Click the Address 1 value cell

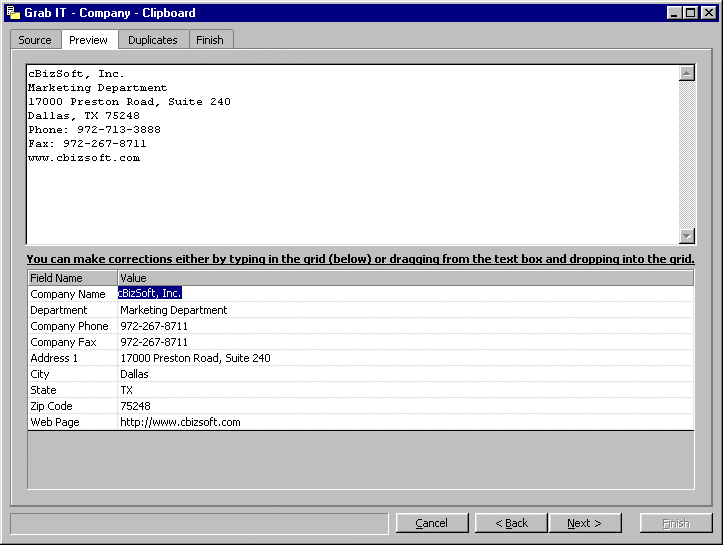(406, 358)
